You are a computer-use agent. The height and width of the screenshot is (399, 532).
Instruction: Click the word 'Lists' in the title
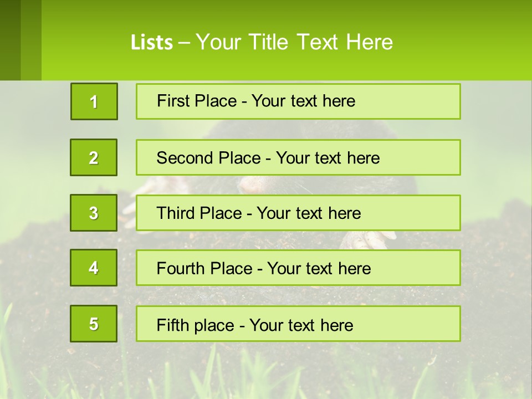152,43
